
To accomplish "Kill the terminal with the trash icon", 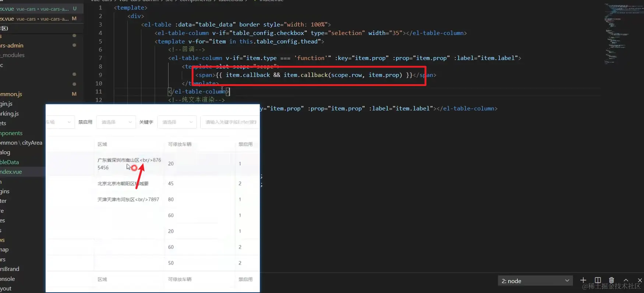I will point(612,280).
